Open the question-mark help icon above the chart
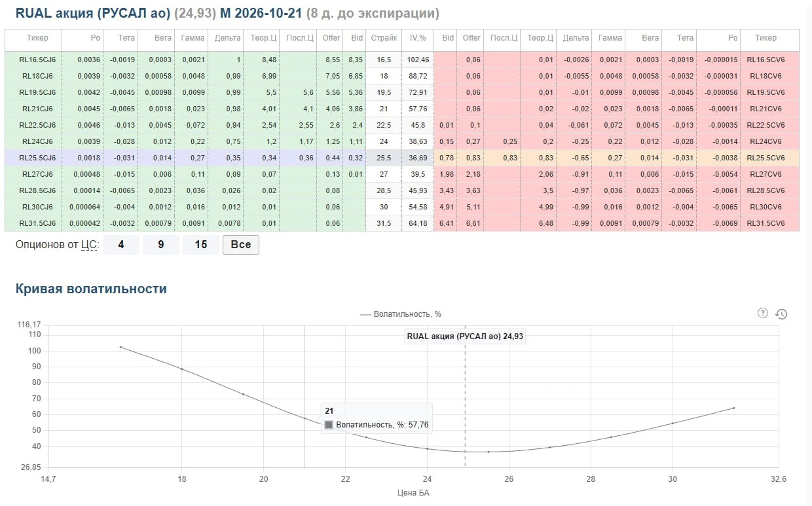The width and height of the screenshot is (812, 506). pos(762,313)
